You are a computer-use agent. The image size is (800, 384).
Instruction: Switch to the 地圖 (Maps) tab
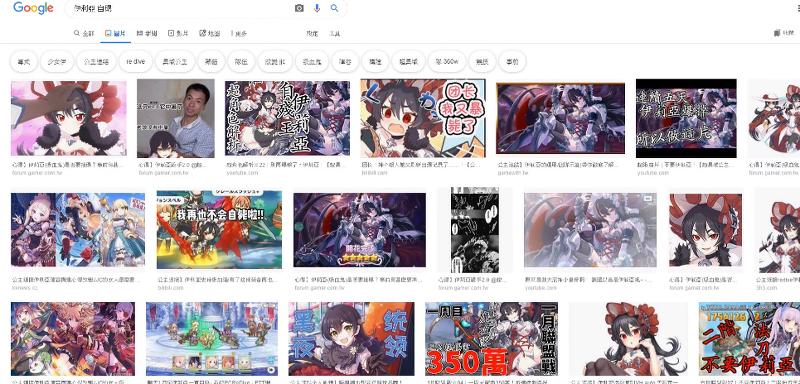[x=209, y=34]
